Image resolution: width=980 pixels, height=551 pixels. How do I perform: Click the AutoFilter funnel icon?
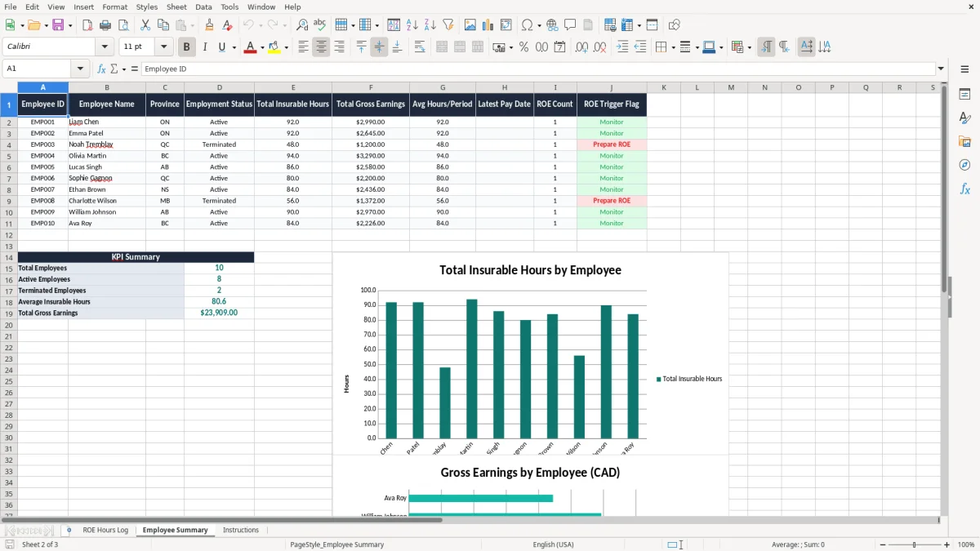click(448, 25)
